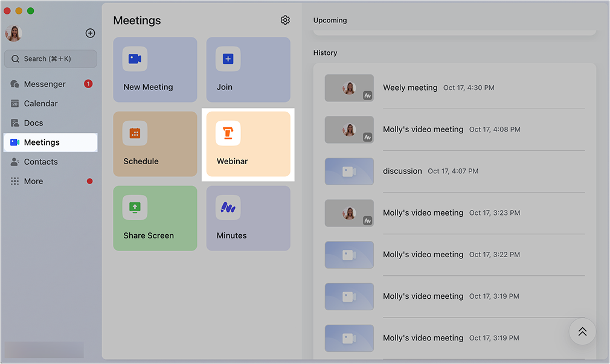The image size is (610, 364).
Task: Open the Minutes tile
Action: [248, 218]
